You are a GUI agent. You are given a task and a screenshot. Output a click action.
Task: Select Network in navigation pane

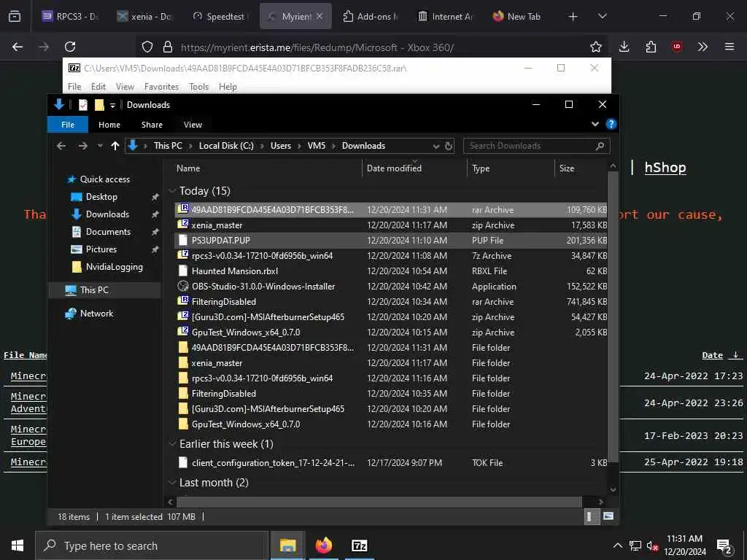point(96,314)
